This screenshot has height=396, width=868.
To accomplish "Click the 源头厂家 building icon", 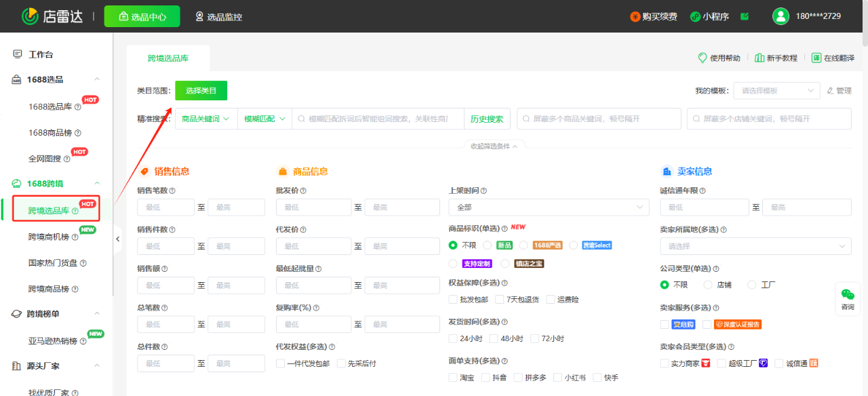I will pyautogui.click(x=17, y=366).
